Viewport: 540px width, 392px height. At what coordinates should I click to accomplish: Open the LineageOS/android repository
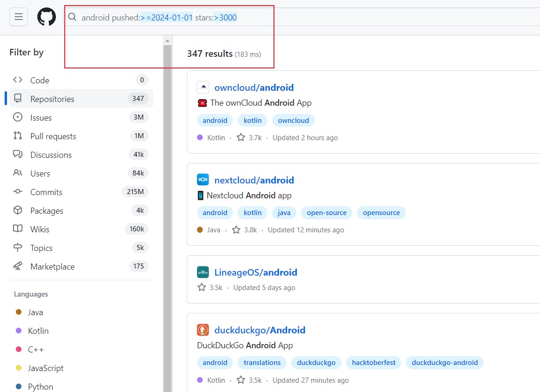(x=255, y=272)
